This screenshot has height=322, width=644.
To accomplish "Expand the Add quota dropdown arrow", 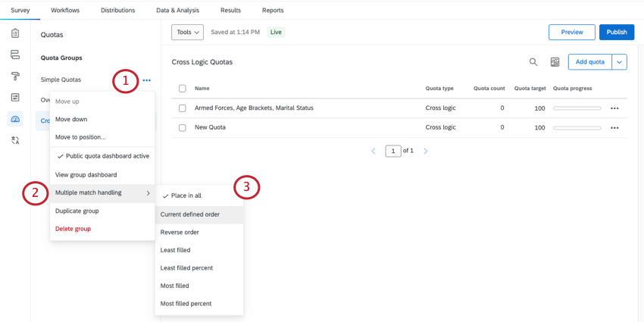I will click(620, 62).
